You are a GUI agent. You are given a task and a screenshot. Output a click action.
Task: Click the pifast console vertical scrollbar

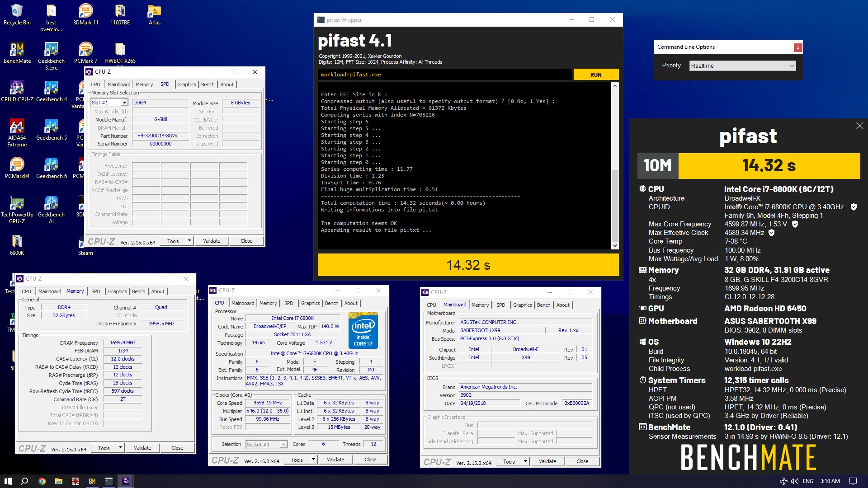click(x=615, y=165)
